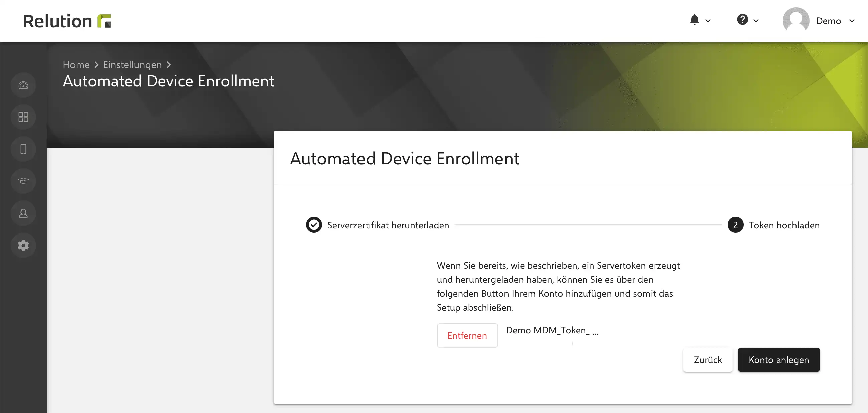Screen dimensions: 868x413
Task: Open the apps grid icon in sidebar
Action: [x=23, y=117]
